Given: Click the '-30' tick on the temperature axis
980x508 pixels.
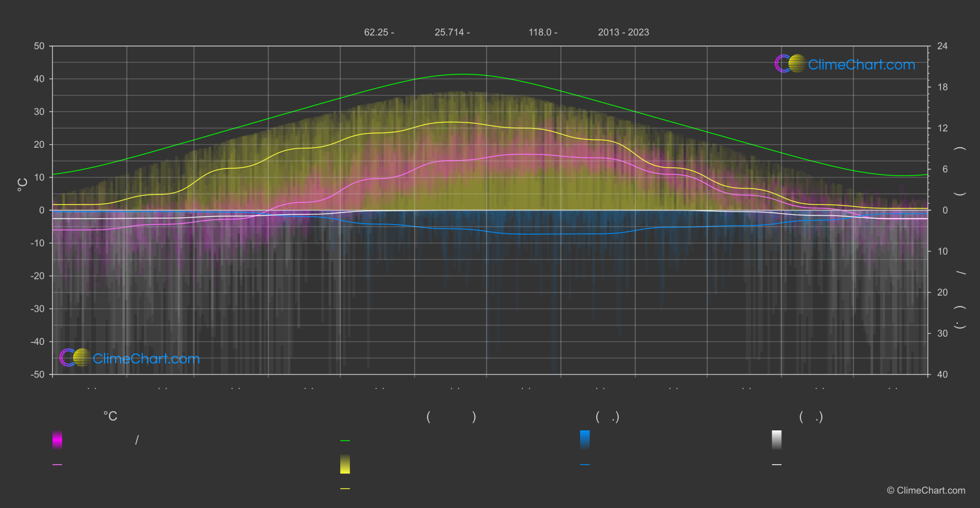Looking at the screenshot, I should [x=38, y=308].
